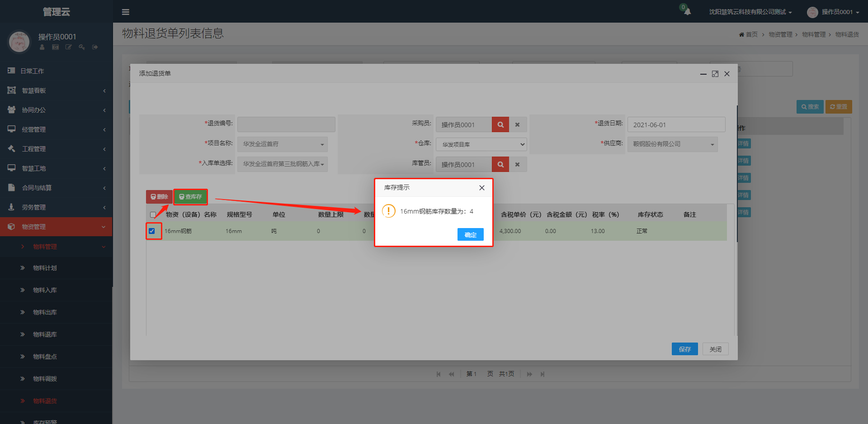Image resolution: width=868 pixels, height=424 pixels.
Task: Open 物料计划 in the sidebar
Action: point(56,268)
